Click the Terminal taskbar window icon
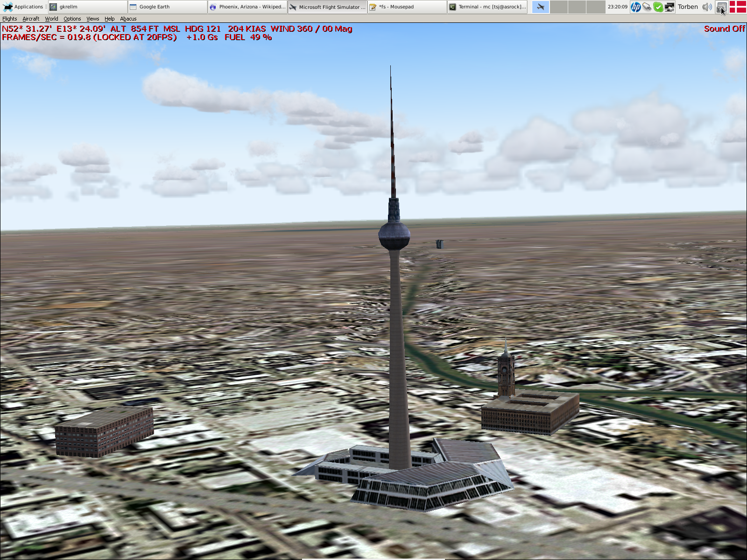 click(452, 7)
